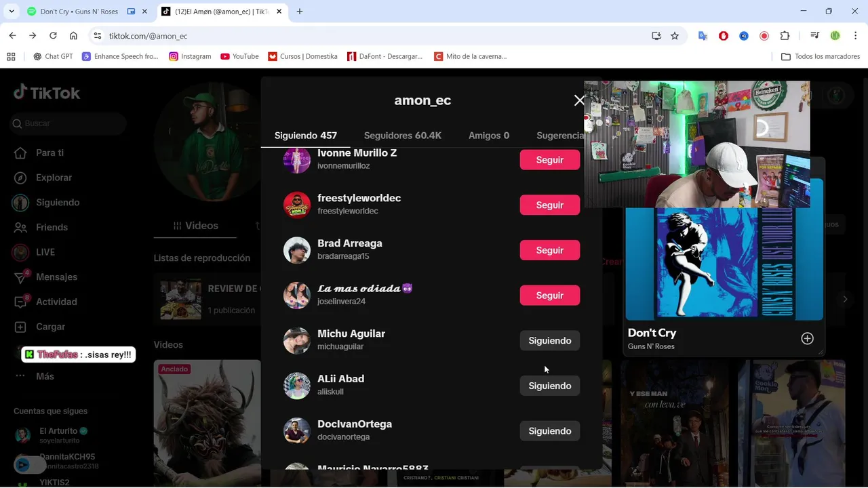
Task: Open YouTube bookmark
Action: (x=239, y=56)
